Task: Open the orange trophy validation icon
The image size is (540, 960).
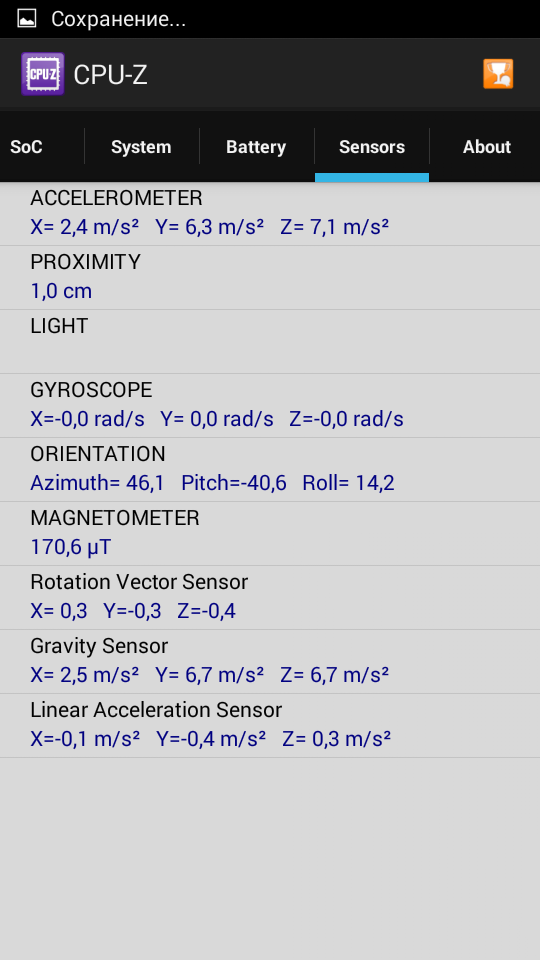Action: pyautogui.click(x=498, y=74)
